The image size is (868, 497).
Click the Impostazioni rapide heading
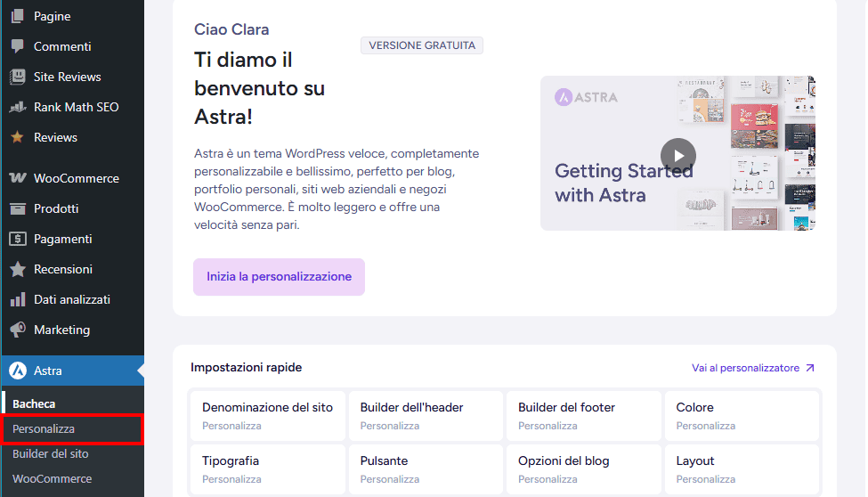247,367
